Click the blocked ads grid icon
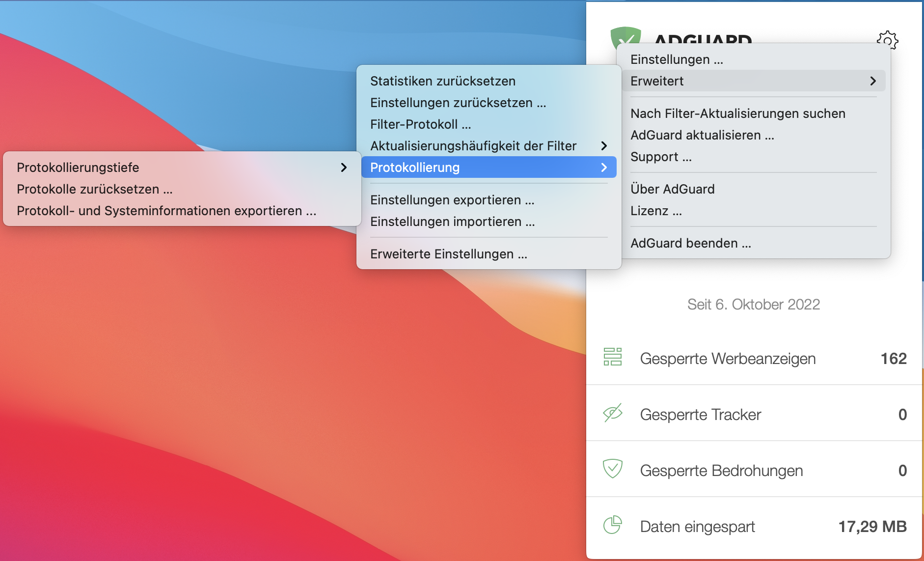Screen dimensions: 924x561 pos(612,357)
